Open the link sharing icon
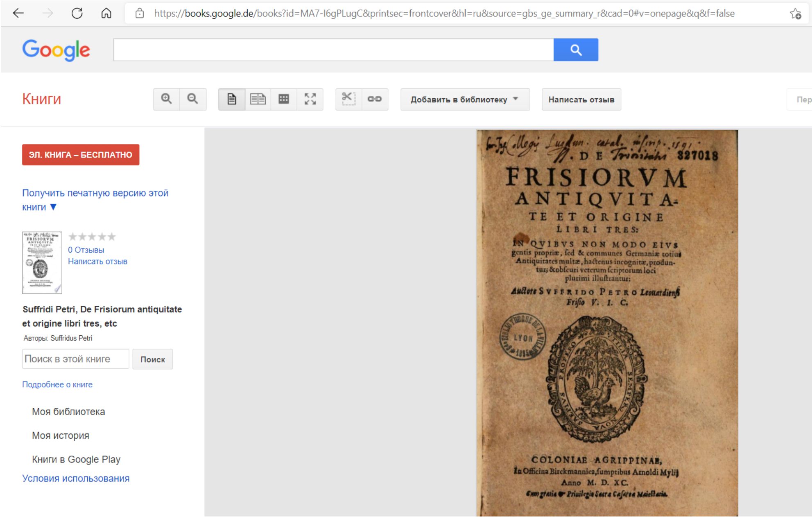Image resolution: width=812 pixels, height=517 pixels. tap(375, 99)
